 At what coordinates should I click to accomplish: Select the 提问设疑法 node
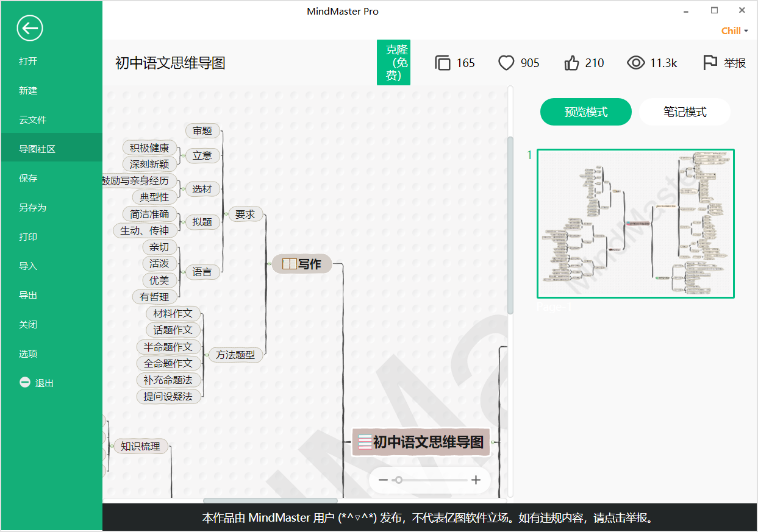pos(168,396)
